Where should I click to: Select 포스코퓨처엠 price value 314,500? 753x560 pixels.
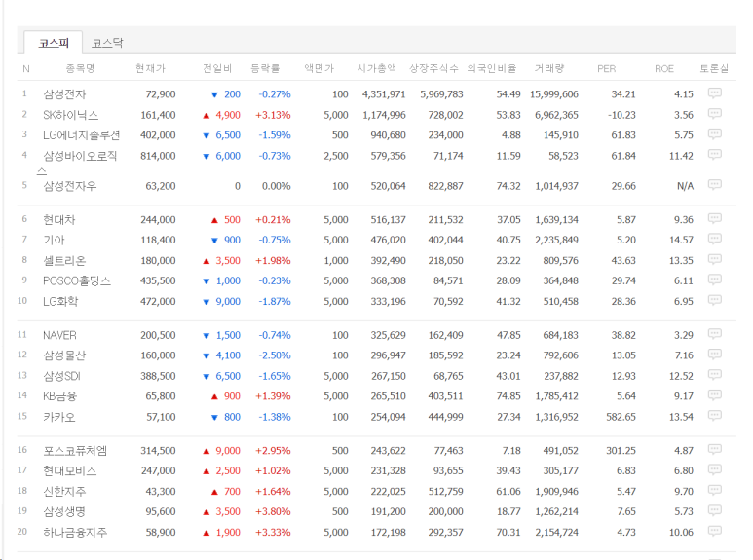point(158,451)
